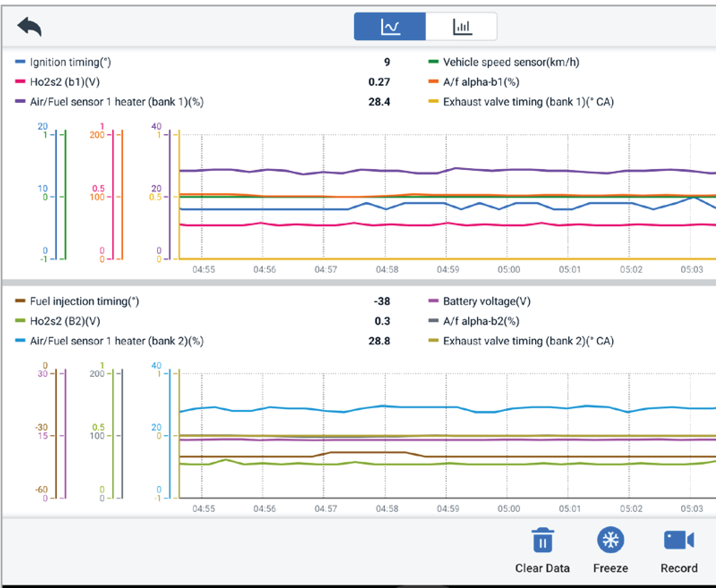
Task: Select Ignition timing legend entry
Action: tap(70, 62)
